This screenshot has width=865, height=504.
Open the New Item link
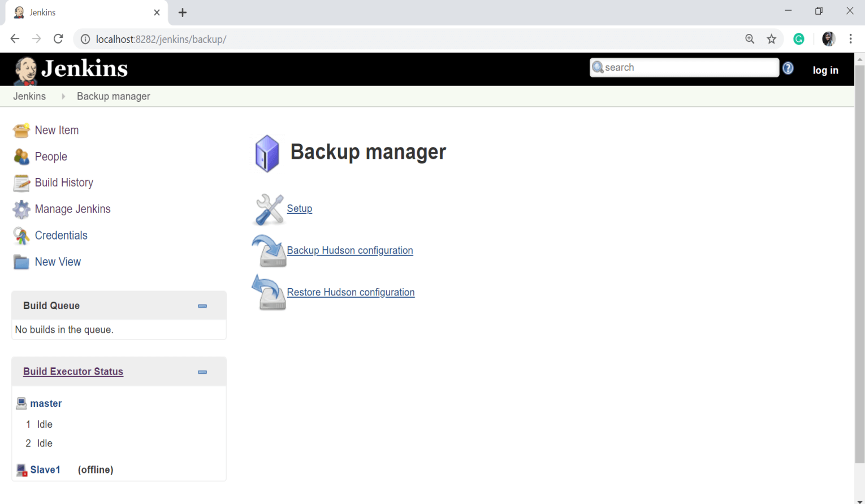click(57, 131)
